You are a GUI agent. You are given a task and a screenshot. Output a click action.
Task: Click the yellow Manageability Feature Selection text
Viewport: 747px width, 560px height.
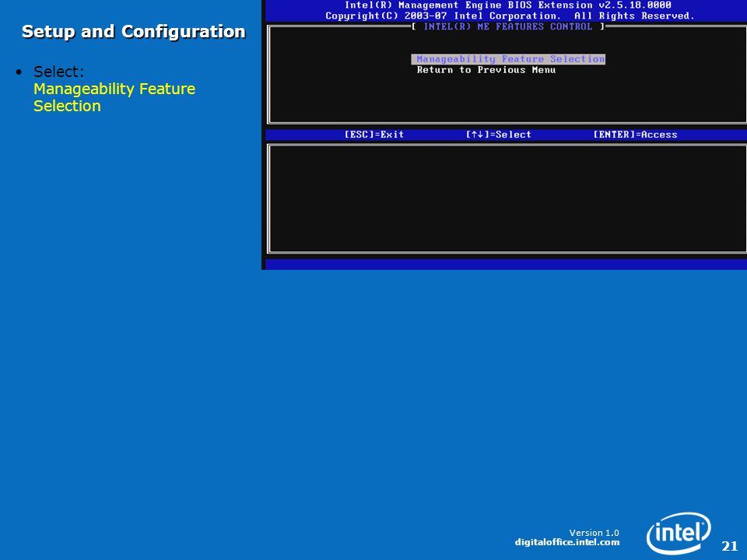[114, 97]
